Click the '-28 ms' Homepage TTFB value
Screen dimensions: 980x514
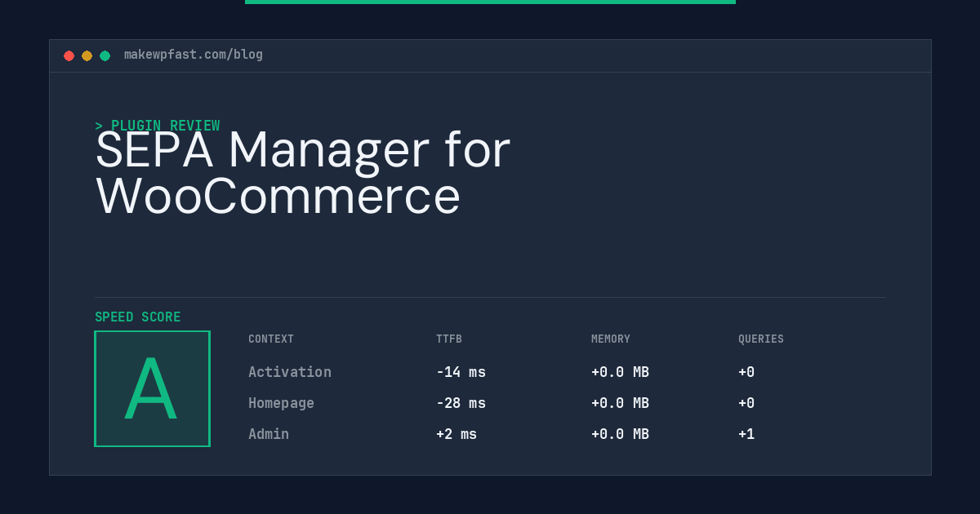pyautogui.click(x=461, y=403)
